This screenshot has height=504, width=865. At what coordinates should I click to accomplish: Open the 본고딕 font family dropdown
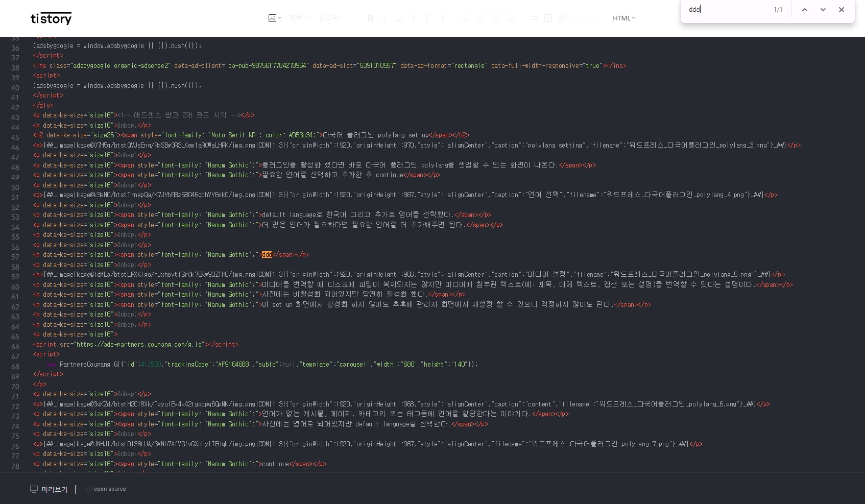(330, 18)
